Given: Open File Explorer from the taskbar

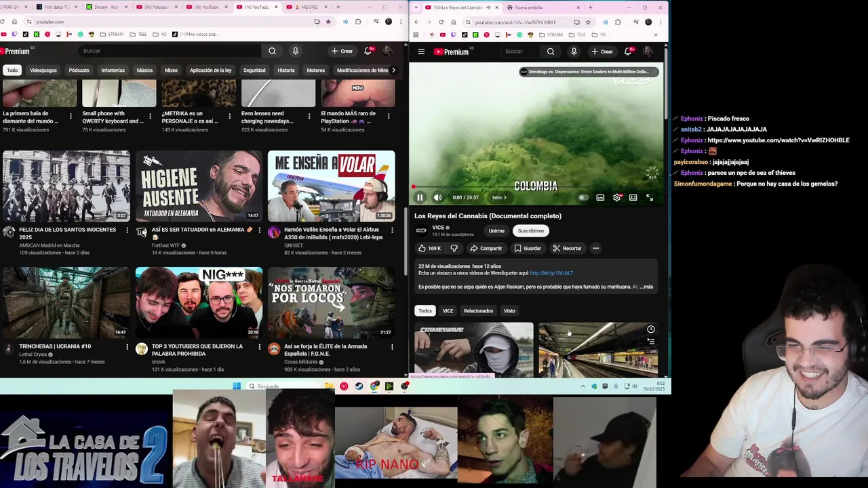Looking at the screenshot, I should click(329, 386).
